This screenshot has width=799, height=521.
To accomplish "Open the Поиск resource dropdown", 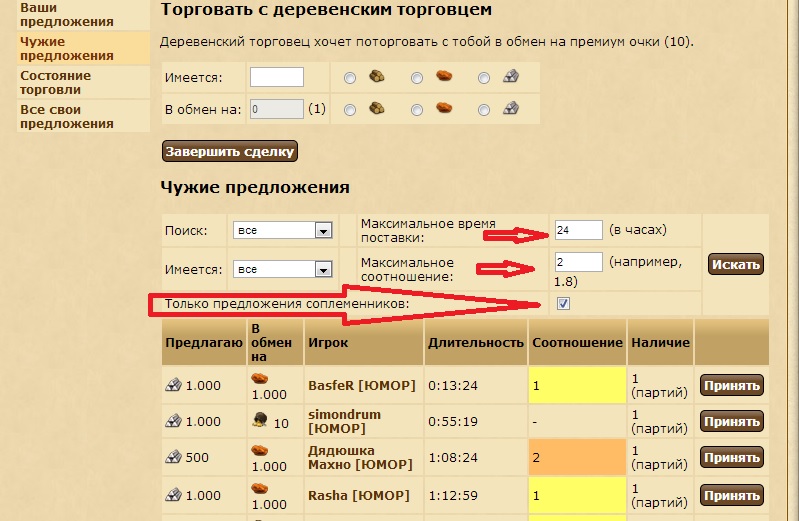I will (282, 230).
